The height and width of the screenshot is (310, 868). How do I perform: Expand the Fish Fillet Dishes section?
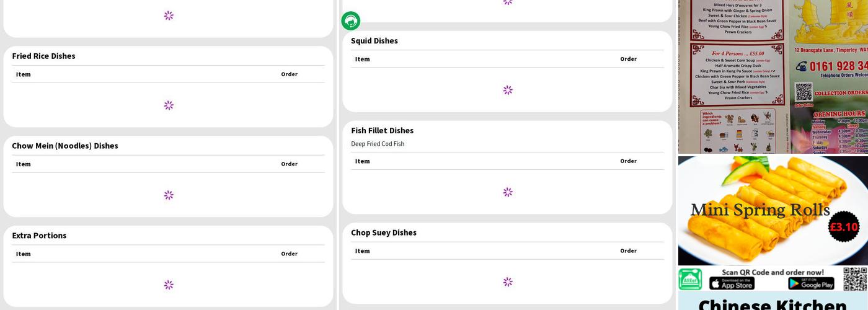pyautogui.click(x=382, y=130)
